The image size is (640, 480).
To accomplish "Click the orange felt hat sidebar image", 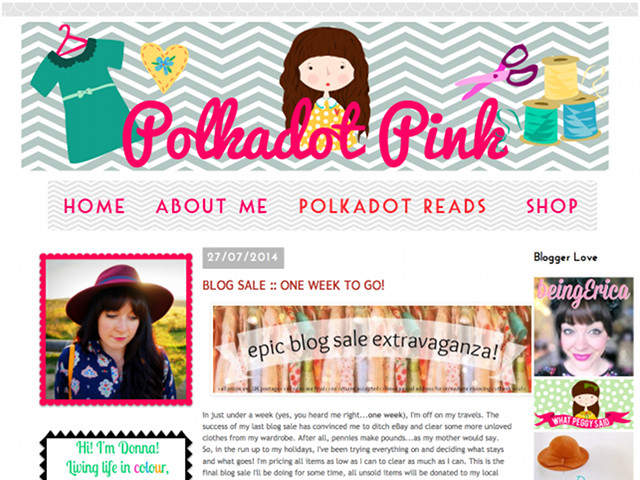I will [x=584, y=456].
